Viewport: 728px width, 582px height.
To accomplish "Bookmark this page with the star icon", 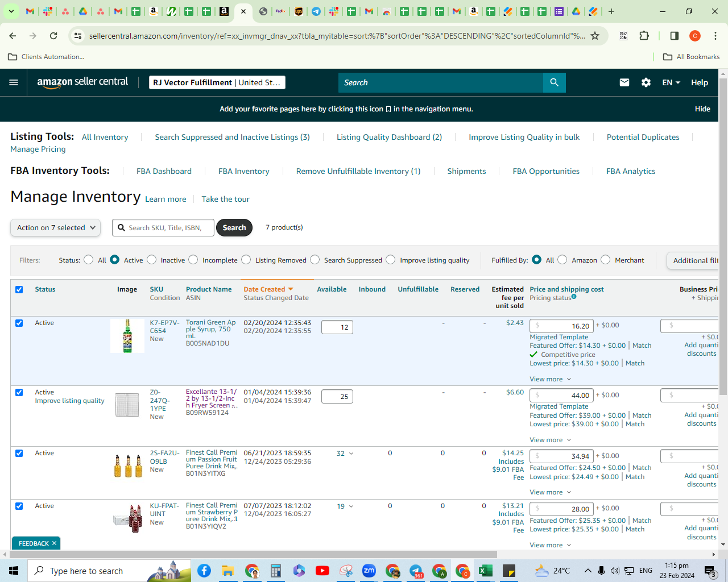I will [x=595, y=36].
